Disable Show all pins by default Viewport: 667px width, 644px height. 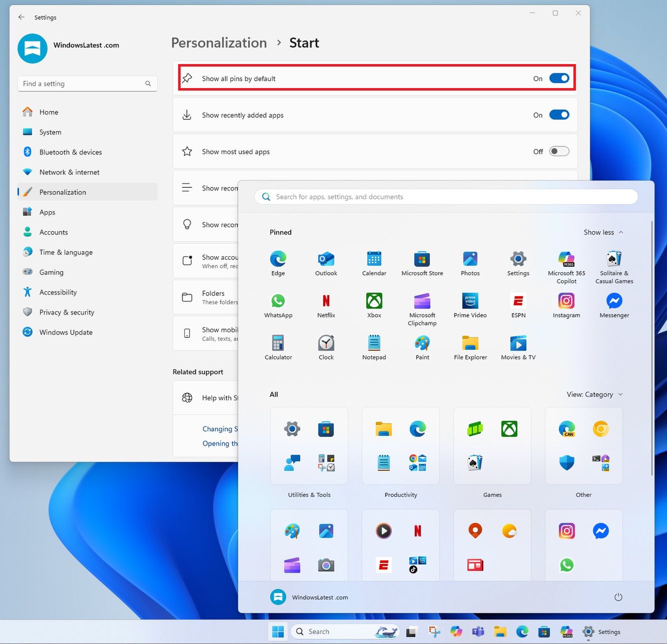559,78
